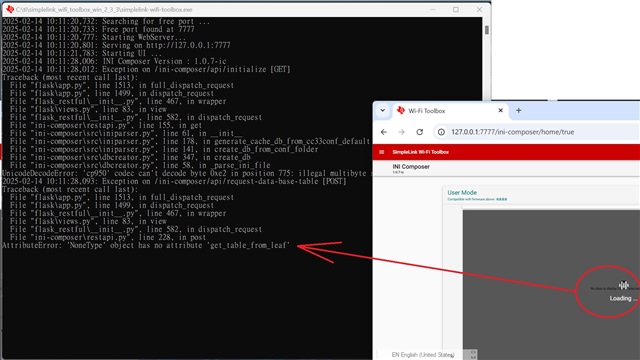Go back in the browser

point(384,132)
